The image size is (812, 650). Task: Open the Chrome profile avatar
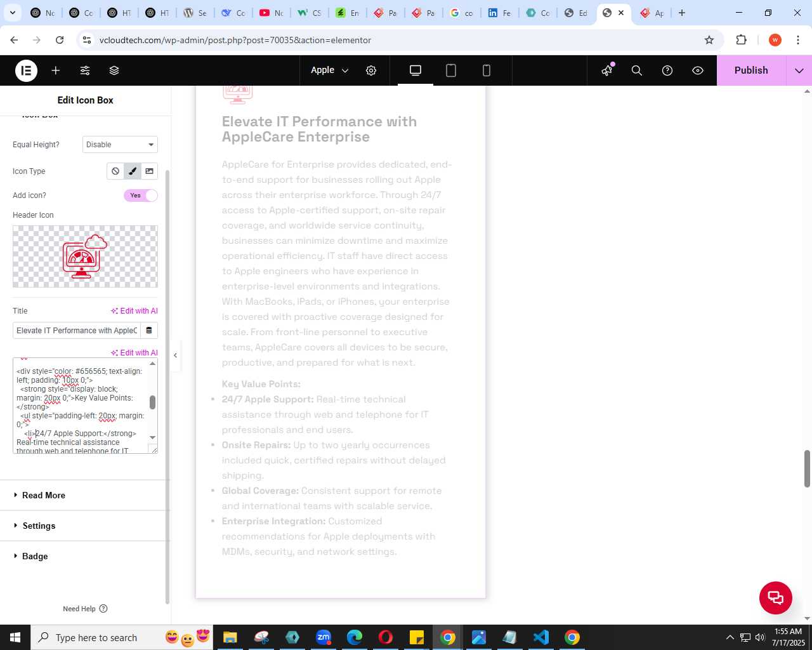[775, 40]
